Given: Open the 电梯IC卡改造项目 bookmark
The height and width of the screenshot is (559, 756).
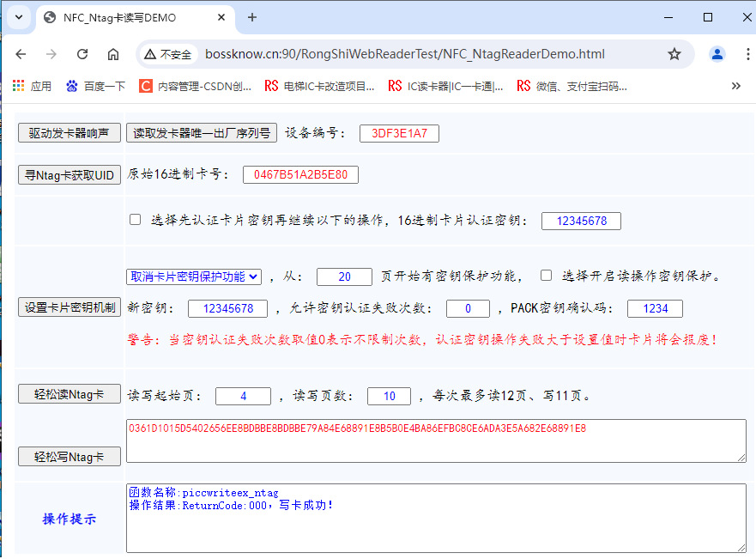Looking at the screenshot, I should (320, 87).
